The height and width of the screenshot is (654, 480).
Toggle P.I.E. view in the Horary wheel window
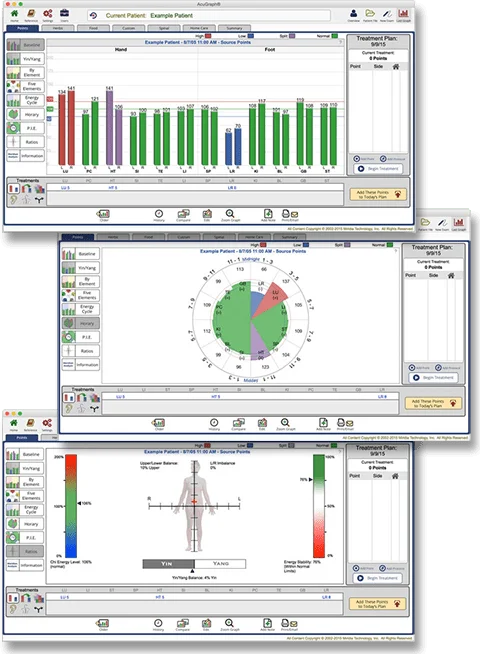(x=80, y=337)
